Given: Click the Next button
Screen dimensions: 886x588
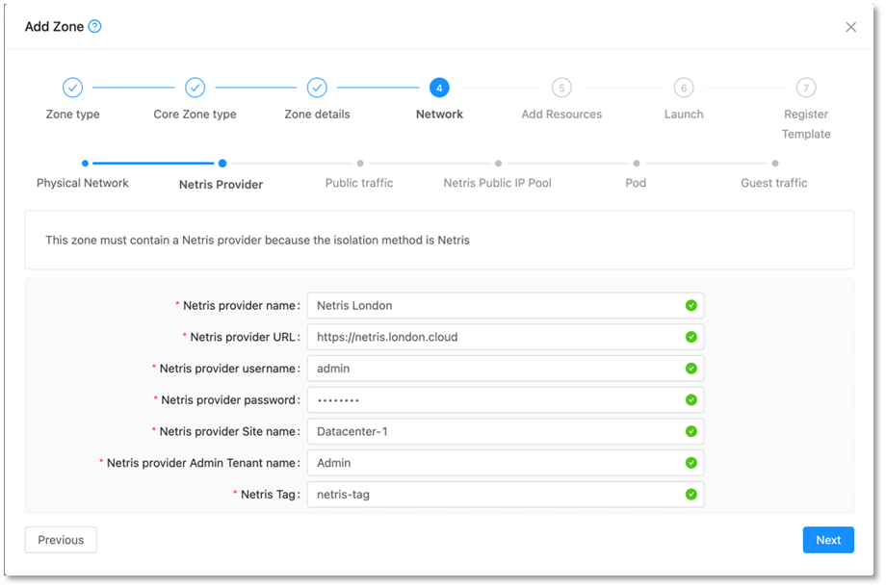Looking at the screenshot, I should pos(827,540).
